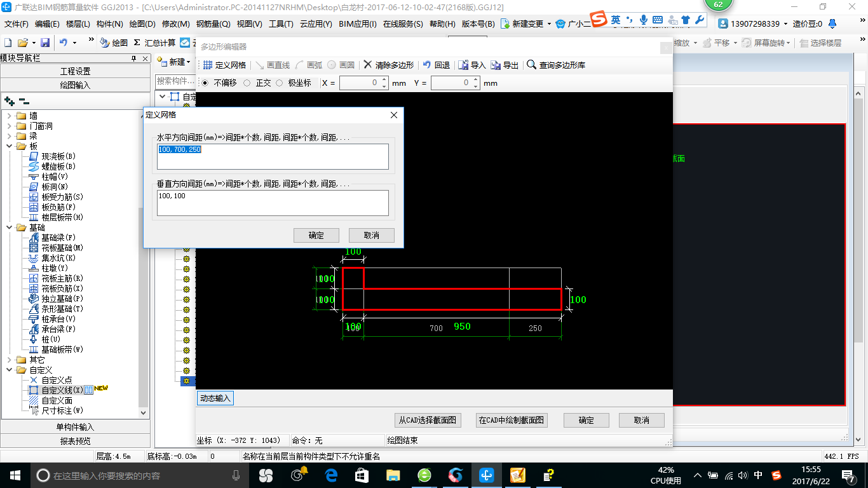Select the 正交 radio button
The width and height of the screenshot is (868, 488).
point(247,83)
